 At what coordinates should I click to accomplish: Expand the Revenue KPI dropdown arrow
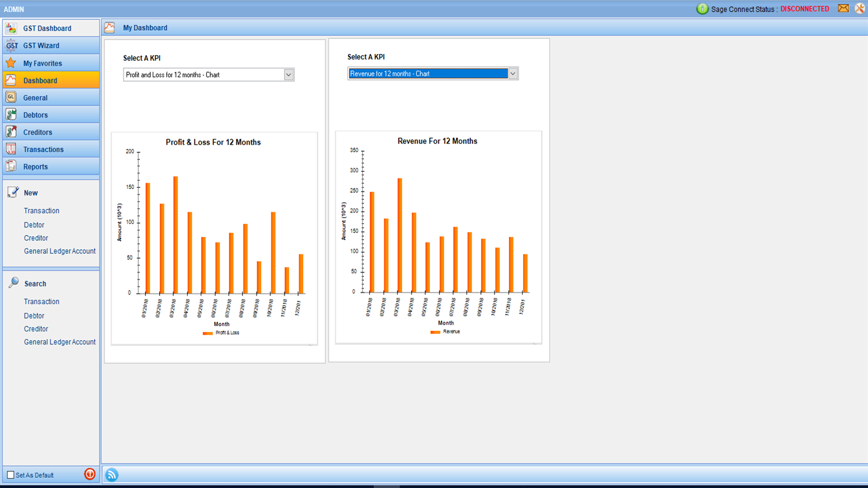513,74
